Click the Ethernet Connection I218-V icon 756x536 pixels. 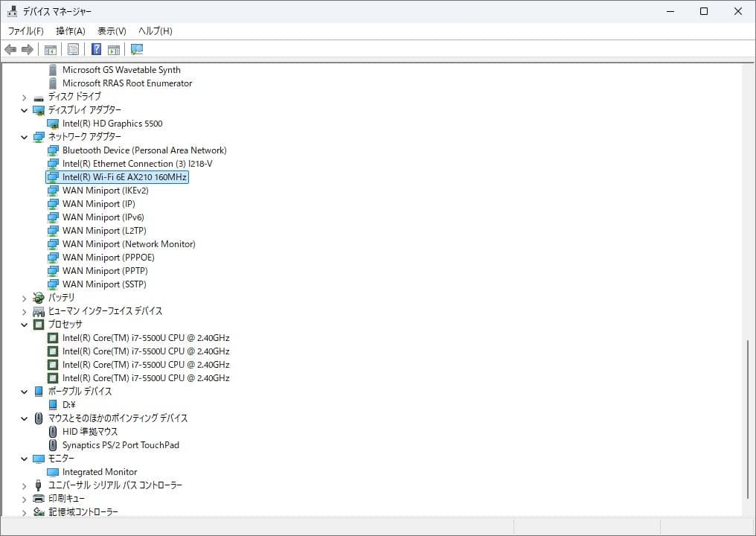[53, 164]
